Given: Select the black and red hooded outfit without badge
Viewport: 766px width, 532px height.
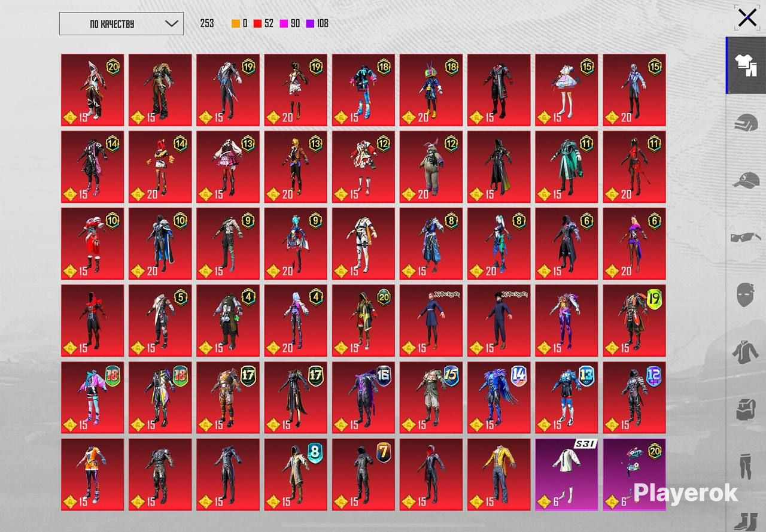Looking at the screenshot, I should tap(93, 321).
